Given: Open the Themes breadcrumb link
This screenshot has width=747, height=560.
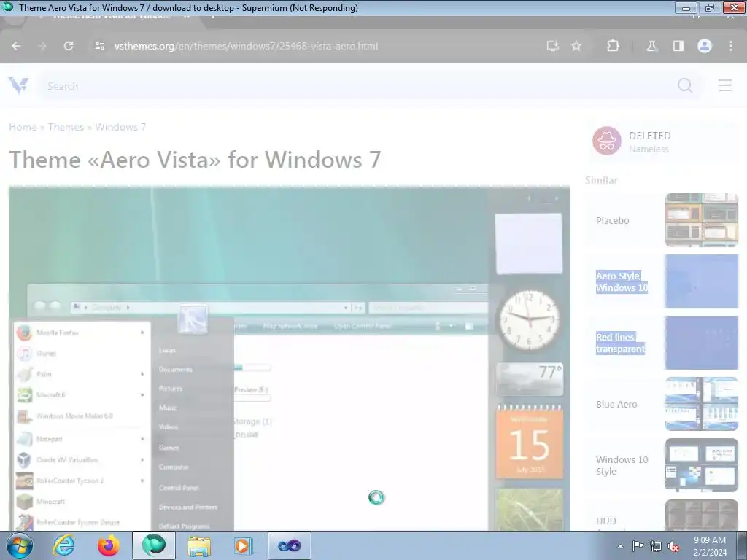Looking at the screenshot, I should click(66, 127).
